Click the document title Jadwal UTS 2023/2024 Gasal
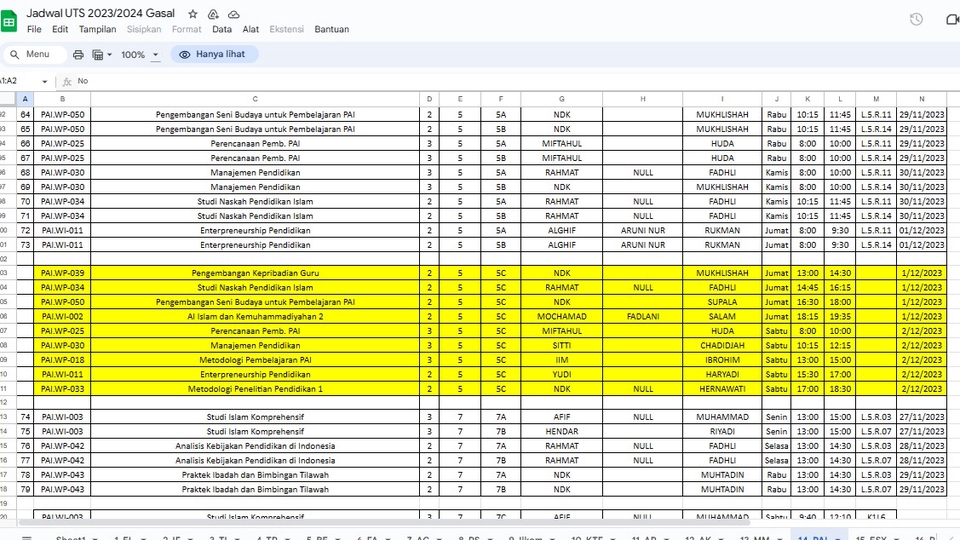Viewport: 960px width, 540px height. pyautogui.click(x=100, y=13)
